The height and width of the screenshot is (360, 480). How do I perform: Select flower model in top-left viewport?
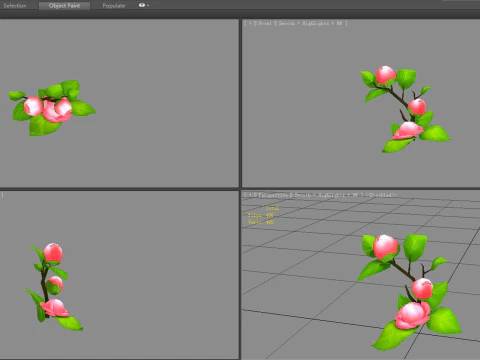52,108
